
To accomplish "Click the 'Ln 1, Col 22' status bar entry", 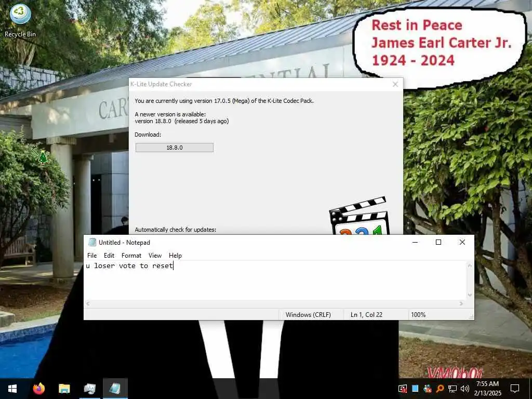I will click(366, 314).
